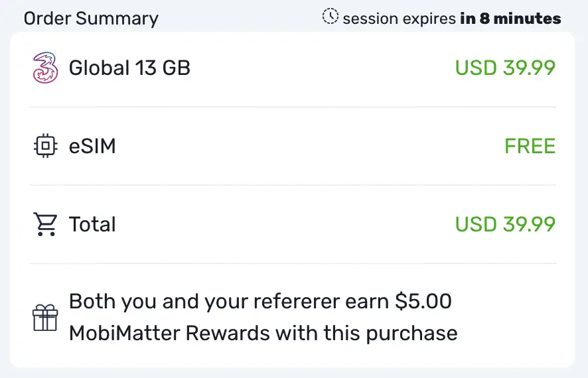This screenshot has width=588, height=378.
Task: Click the session timer clock icon
Action: point(330,17)
